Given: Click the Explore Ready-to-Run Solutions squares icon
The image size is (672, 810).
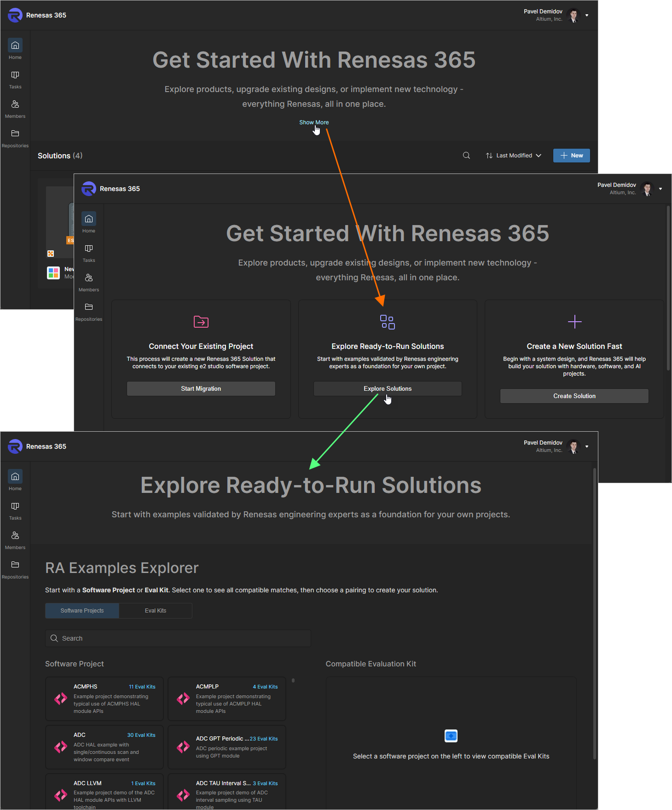Looking at the screenshot, I should 388,322.
